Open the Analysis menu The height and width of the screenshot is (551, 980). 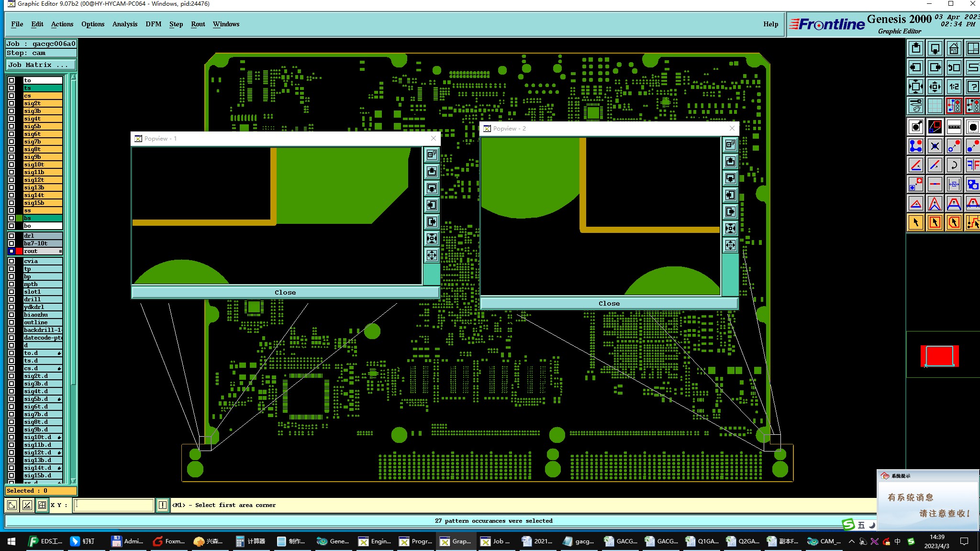[124, 24]
